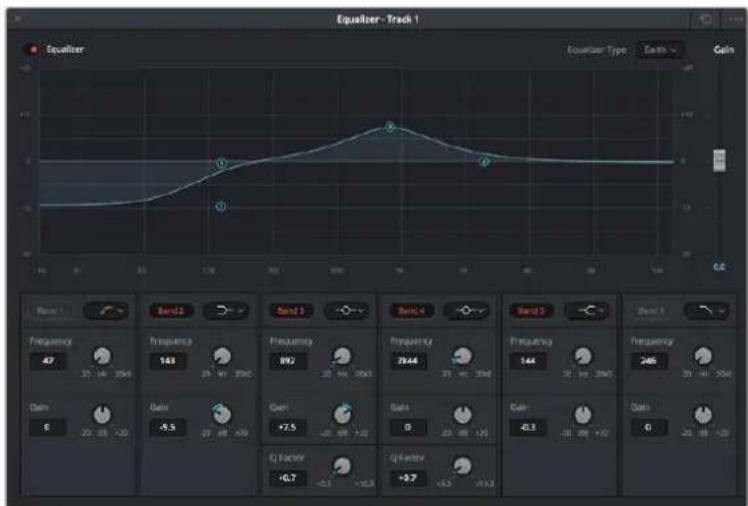The width and height of the screenshot is (748, 506).
Task: Disable Band 5
Action: pos(531,311)
